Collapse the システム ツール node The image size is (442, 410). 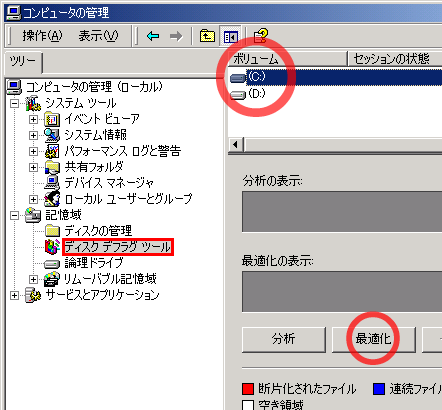tap(14, 103)
